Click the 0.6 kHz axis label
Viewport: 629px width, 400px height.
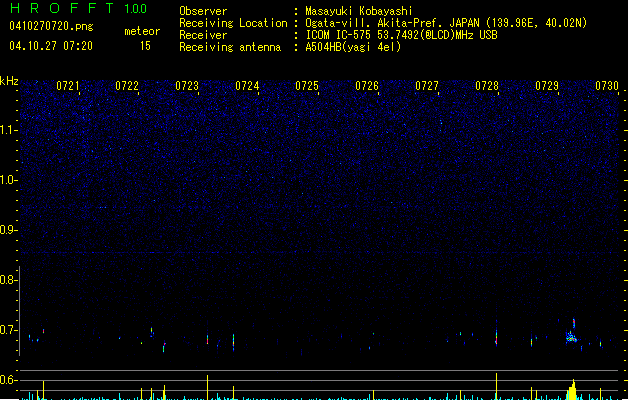9,380
